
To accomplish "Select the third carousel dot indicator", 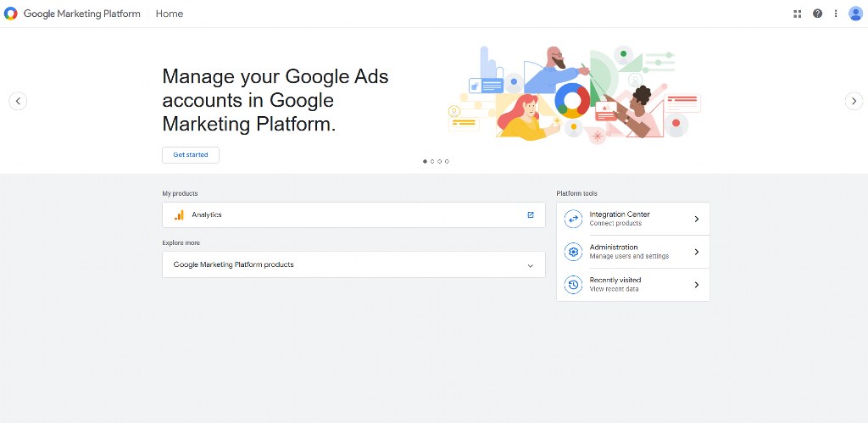I will 440,162.
